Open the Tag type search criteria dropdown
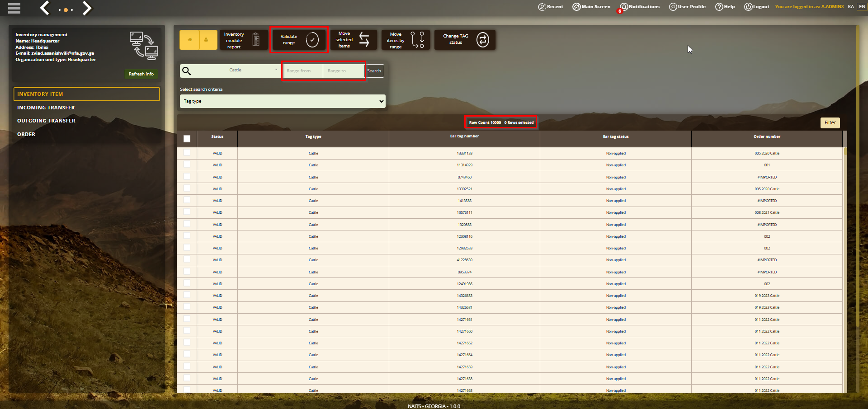Screen dimensions: 868x409 [283, 101]
